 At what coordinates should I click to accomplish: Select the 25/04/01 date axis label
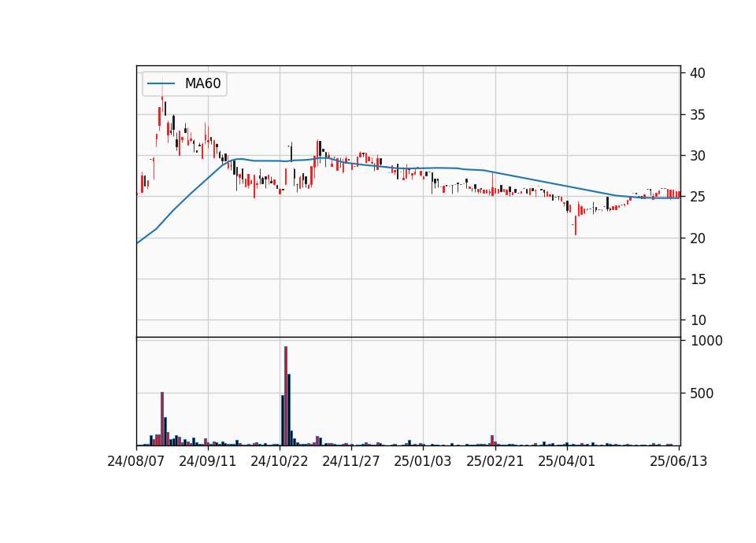[566, 461]
